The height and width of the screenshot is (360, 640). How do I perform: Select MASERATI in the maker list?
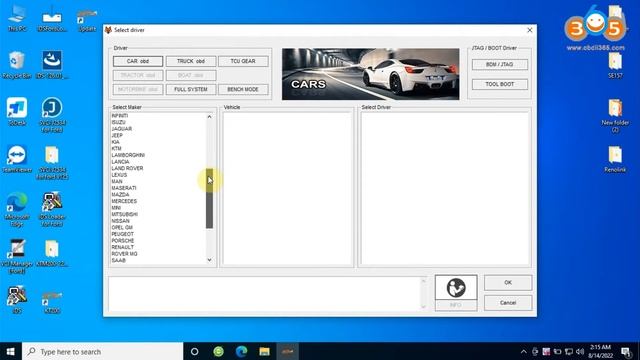coord(124,188)
